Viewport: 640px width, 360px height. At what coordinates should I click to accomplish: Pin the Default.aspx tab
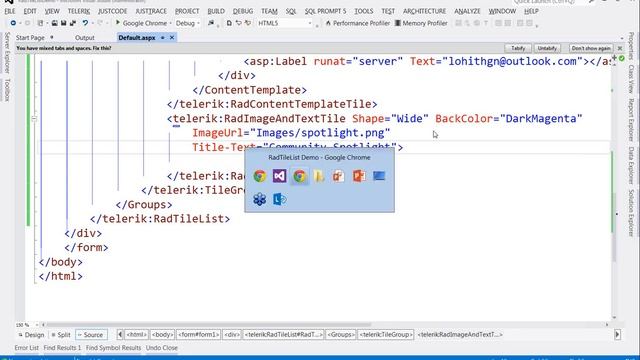click(162, 38)
